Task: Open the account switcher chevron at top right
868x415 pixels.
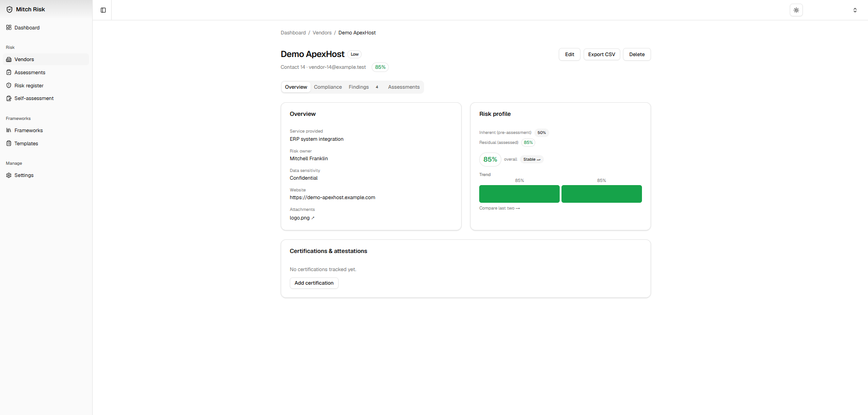Action: pos(855,10)
